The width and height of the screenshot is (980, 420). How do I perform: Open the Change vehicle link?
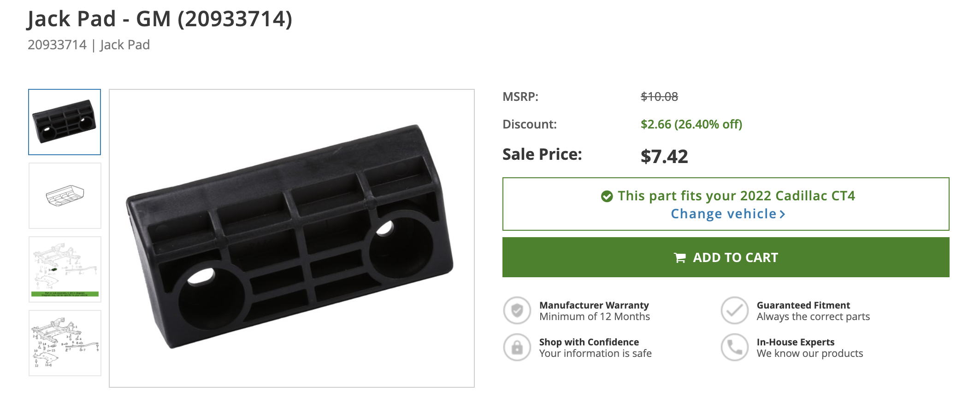pyautogui.click(x=723, y=214)
